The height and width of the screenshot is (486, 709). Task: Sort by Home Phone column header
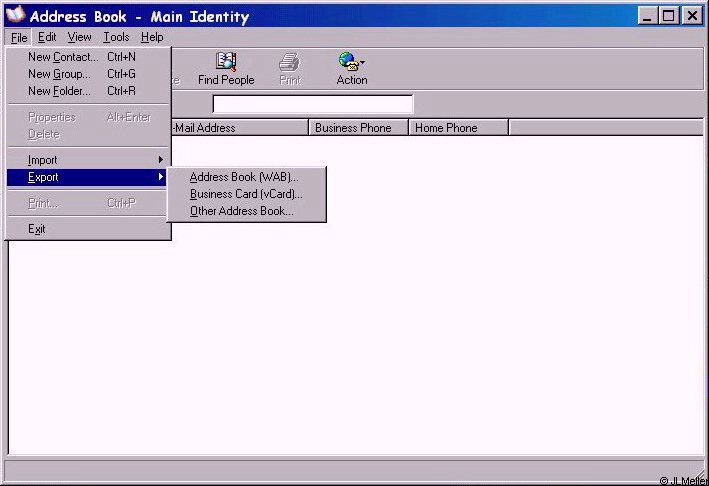(457, 128)
